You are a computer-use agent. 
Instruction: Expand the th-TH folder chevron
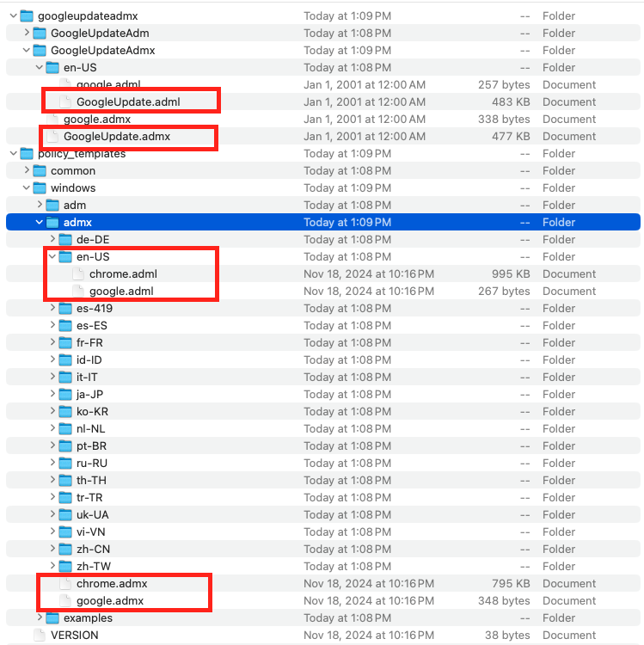tap(52, 480)
